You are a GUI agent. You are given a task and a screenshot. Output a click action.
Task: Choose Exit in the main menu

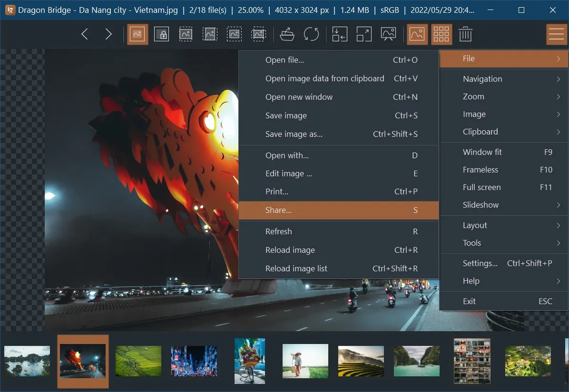tap(504, 301)
